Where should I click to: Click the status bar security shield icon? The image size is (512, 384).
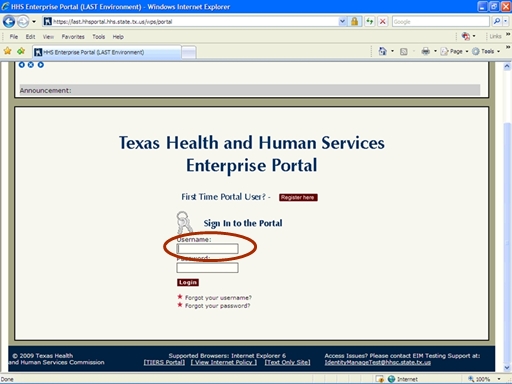(379, 379)
